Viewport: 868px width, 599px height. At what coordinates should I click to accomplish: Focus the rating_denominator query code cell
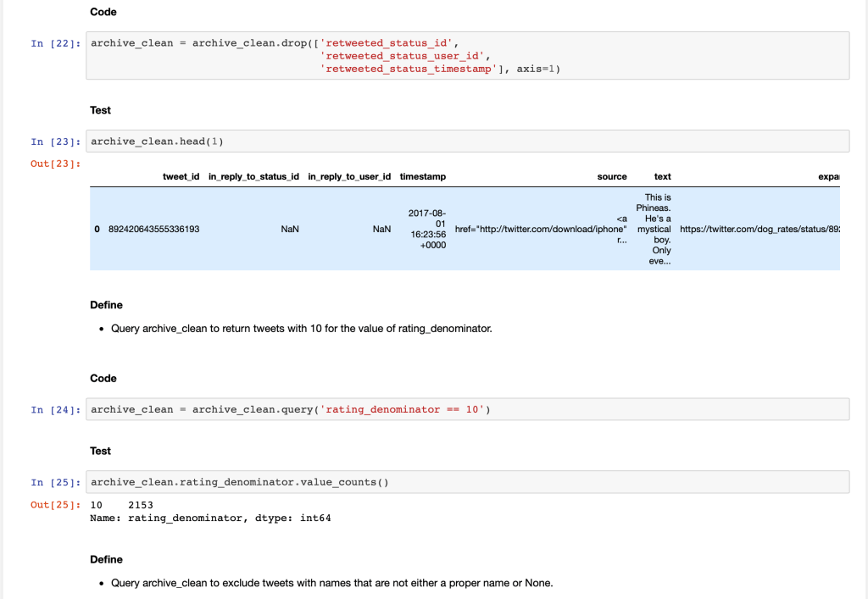467,409
